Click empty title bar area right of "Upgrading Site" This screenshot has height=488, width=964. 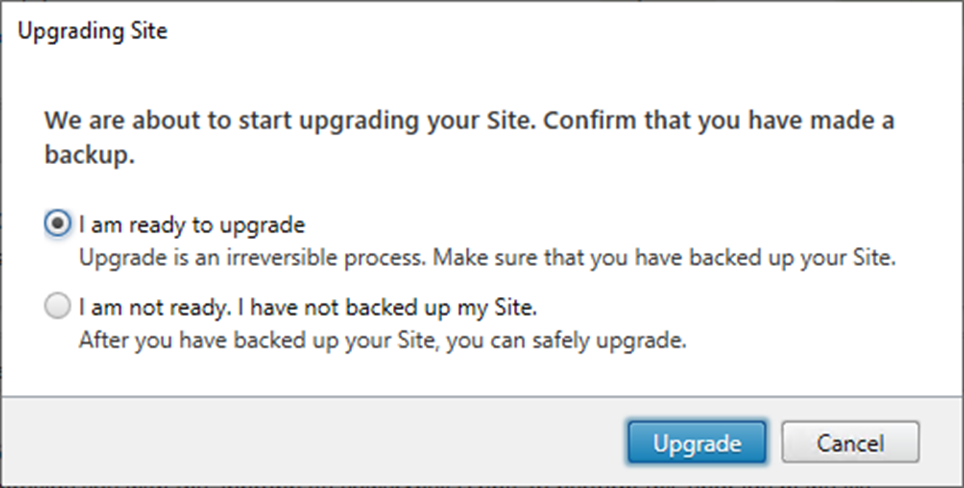pos(553,30)
